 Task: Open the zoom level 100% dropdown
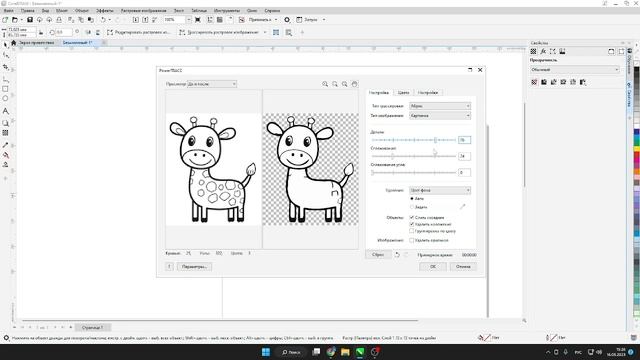[189, 20]
